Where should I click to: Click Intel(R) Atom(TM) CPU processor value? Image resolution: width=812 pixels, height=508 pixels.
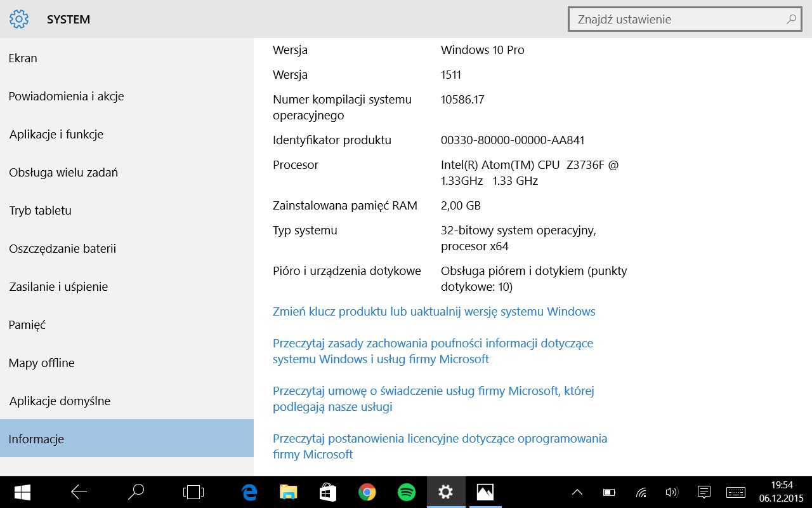coord(530,173)
